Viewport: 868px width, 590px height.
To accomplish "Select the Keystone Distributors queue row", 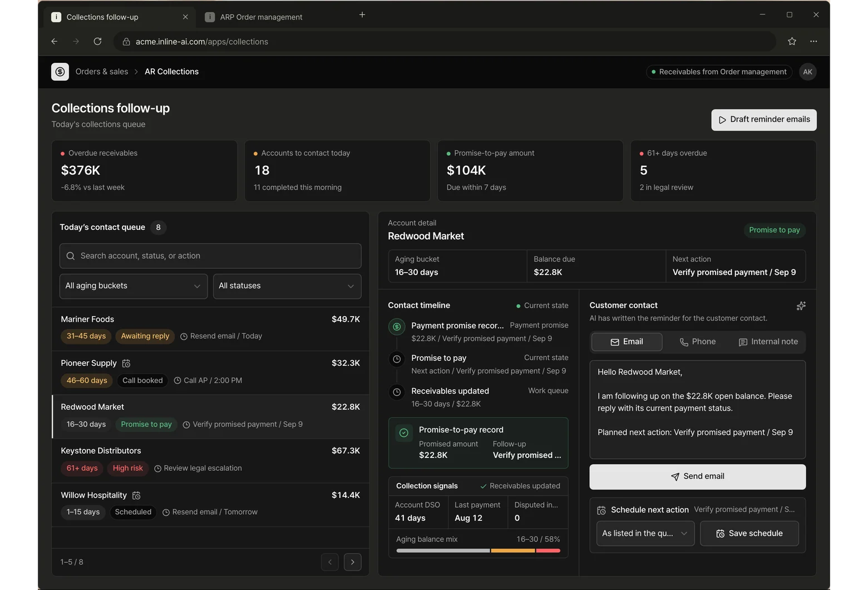I will (210, 460).
